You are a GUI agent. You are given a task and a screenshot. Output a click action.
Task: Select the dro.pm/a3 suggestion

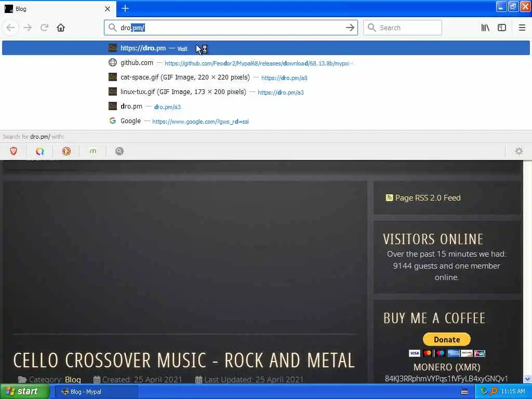pos(266,107)
